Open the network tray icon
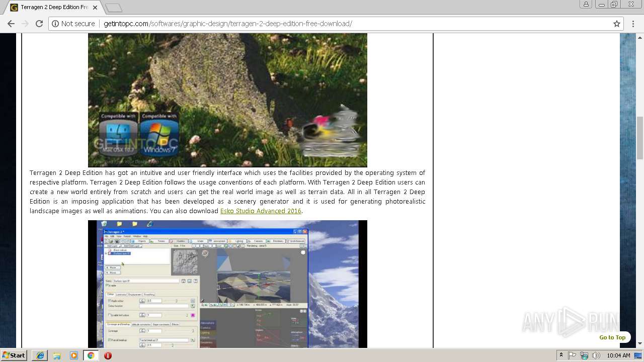Image resolution: width=644 pixels, height=362 pixels. [x=584, y=355]
